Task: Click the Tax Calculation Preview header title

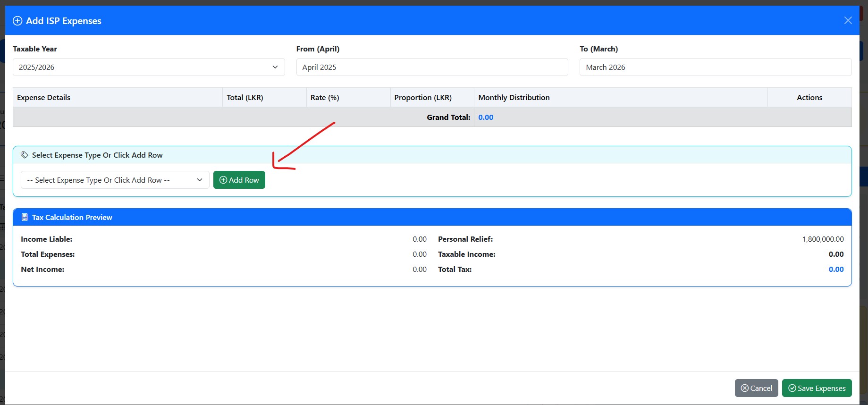Action: pos(72,217)
